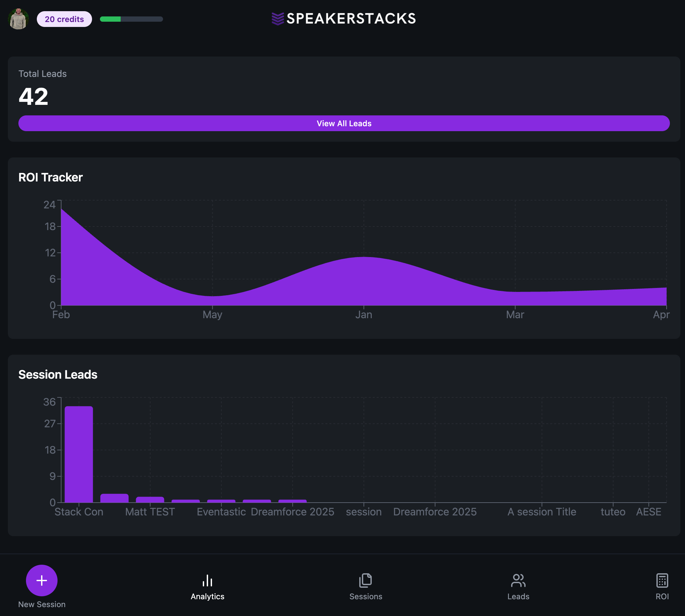Click the tuteo session label
685x616 pixels.
coord(613,512)
